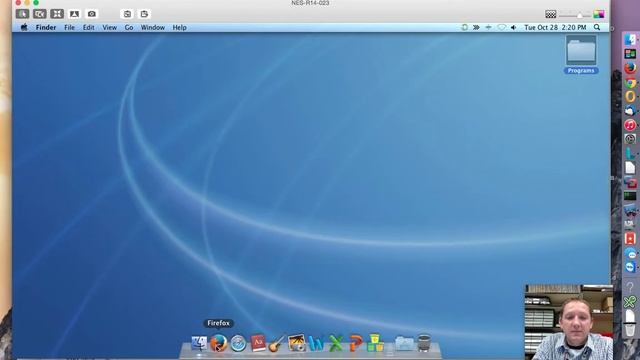Open Chrome in the host side Dock
Image resolution: width=640 pixels, height=360 pixels.
pos(630,82)
